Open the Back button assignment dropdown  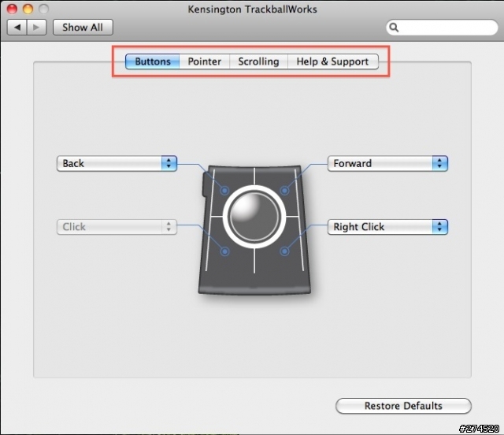tap(117, 163)
